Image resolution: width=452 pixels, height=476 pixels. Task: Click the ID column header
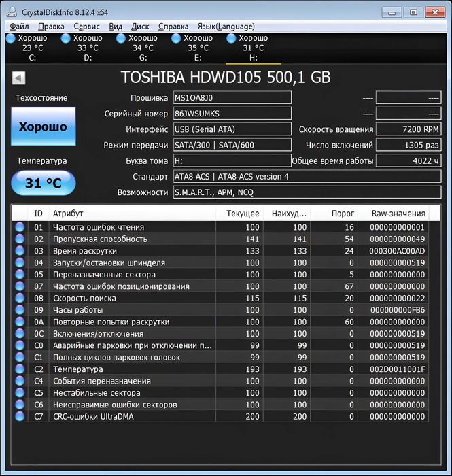pyautogui.click(x=38, y=214)
